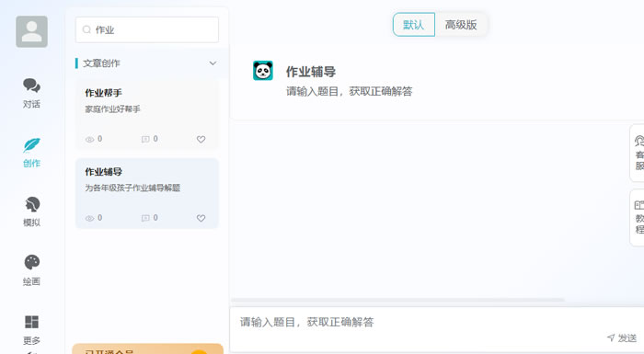Favorite 作业帮手 with the heart icon
Image resolution: width=644 pixels, height=354 pixels.
point(201,139)
